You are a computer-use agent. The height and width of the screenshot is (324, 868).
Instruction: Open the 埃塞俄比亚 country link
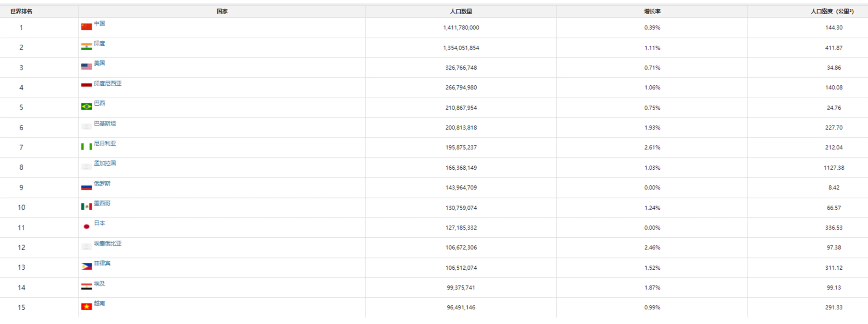107,243
